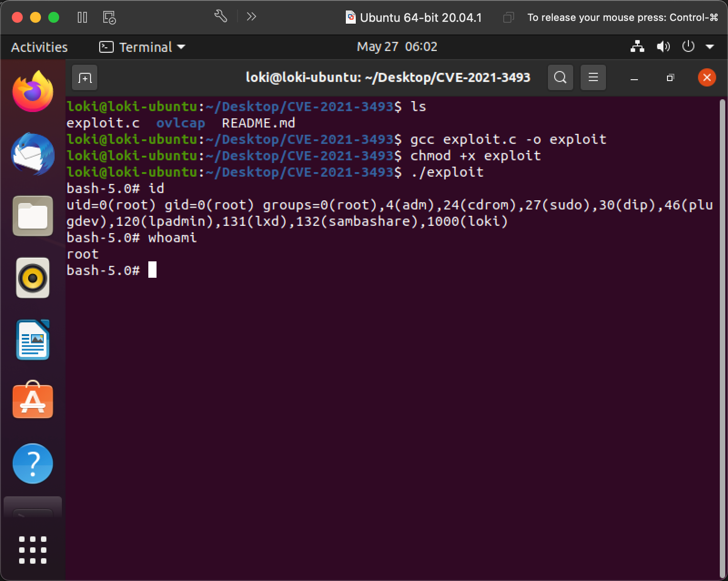This screenshot has height=581, width=728.
Task: Open the May 27 calendar menu
Action: pyautogui.click(x=396, y=46)
